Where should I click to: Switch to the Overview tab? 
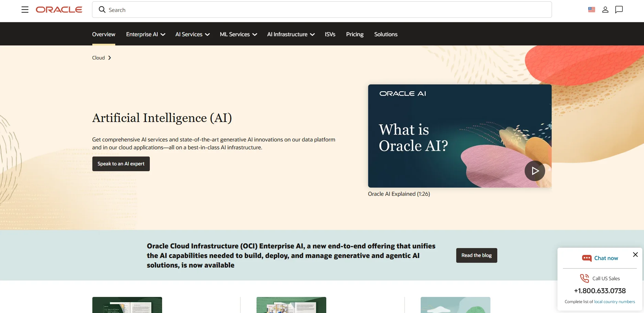[103, 34]
